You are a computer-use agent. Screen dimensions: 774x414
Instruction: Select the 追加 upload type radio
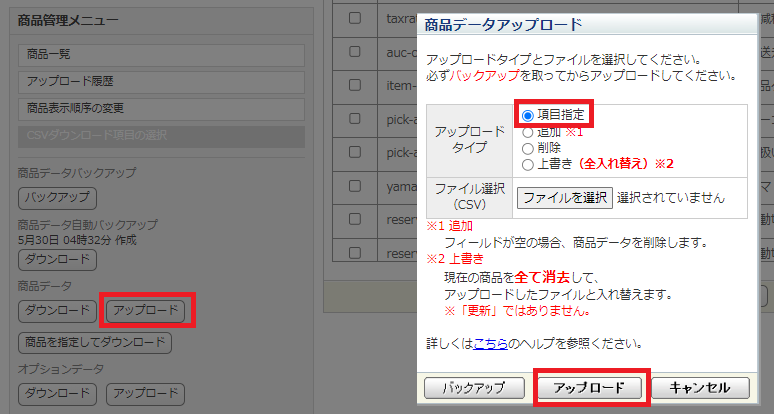point(528,132)
